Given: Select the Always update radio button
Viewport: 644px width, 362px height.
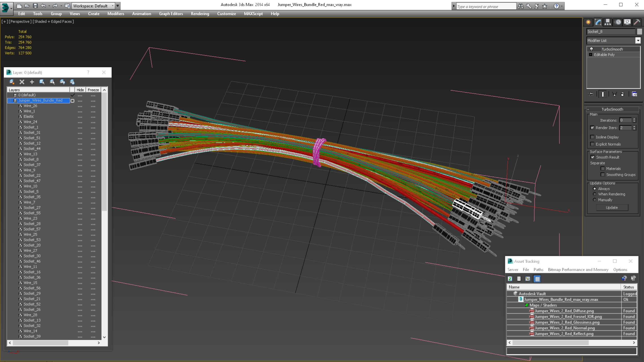Looking at the screenshot, I should click(x=595, y=189).
